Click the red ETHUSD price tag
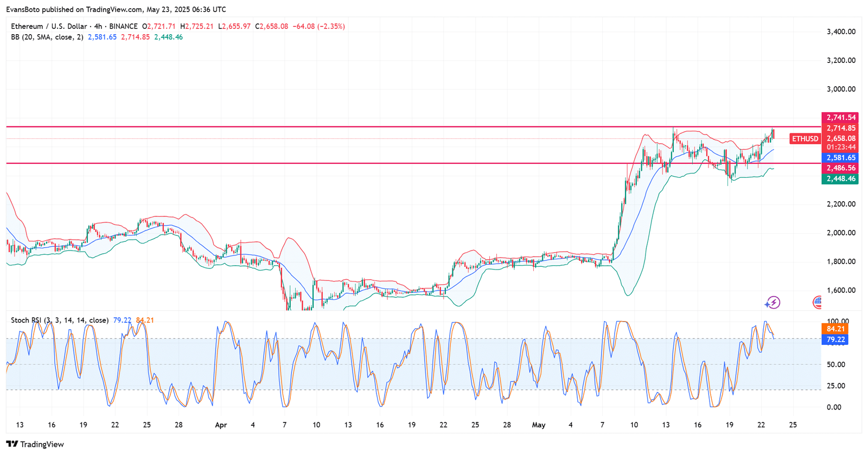 [805, 139]
